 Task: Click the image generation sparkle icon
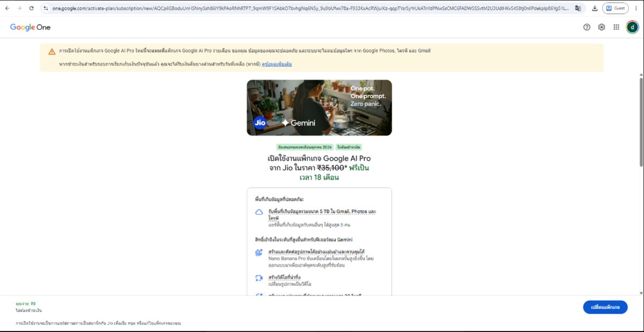pyautogui.click(x=259, y=252)
